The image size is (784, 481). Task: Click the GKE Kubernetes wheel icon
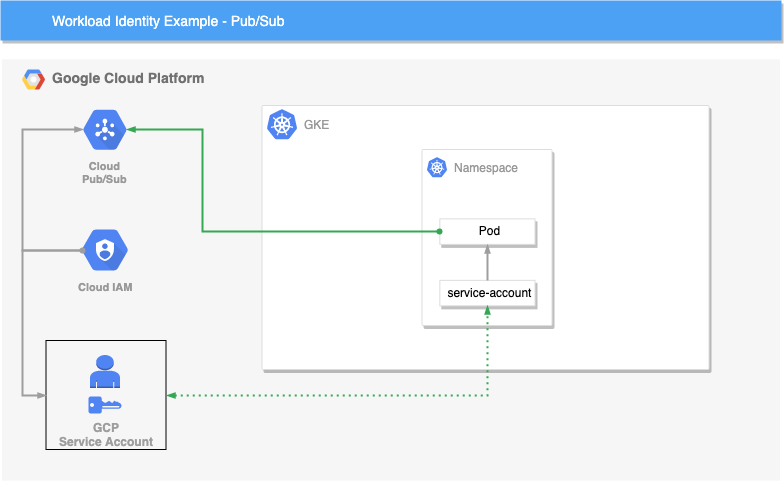coord(282,124)
